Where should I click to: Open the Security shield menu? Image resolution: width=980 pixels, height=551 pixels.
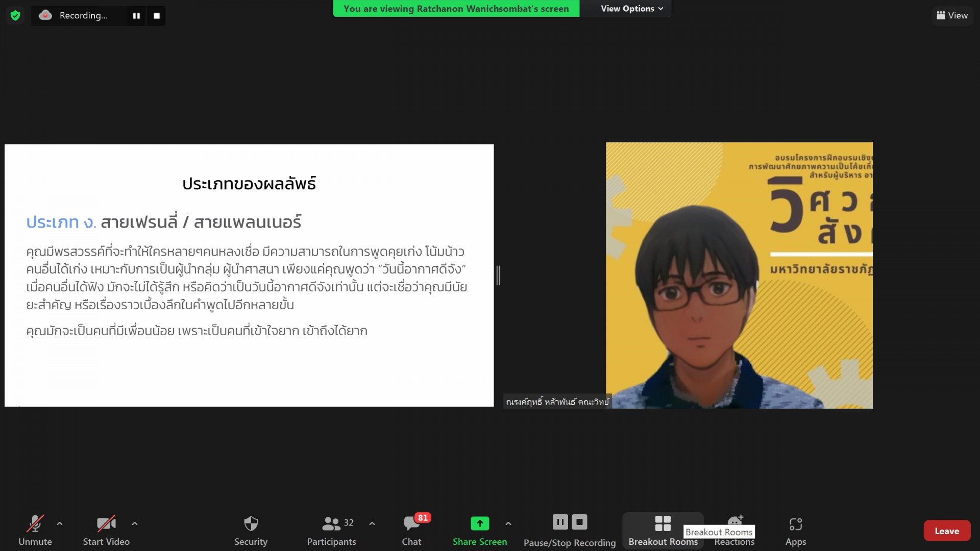pos(251,531)
